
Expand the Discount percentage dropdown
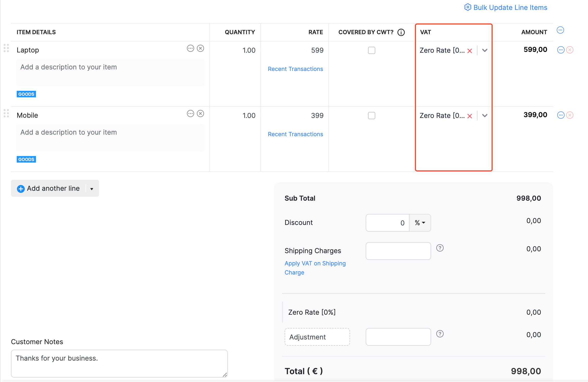[x=420, y=222]
